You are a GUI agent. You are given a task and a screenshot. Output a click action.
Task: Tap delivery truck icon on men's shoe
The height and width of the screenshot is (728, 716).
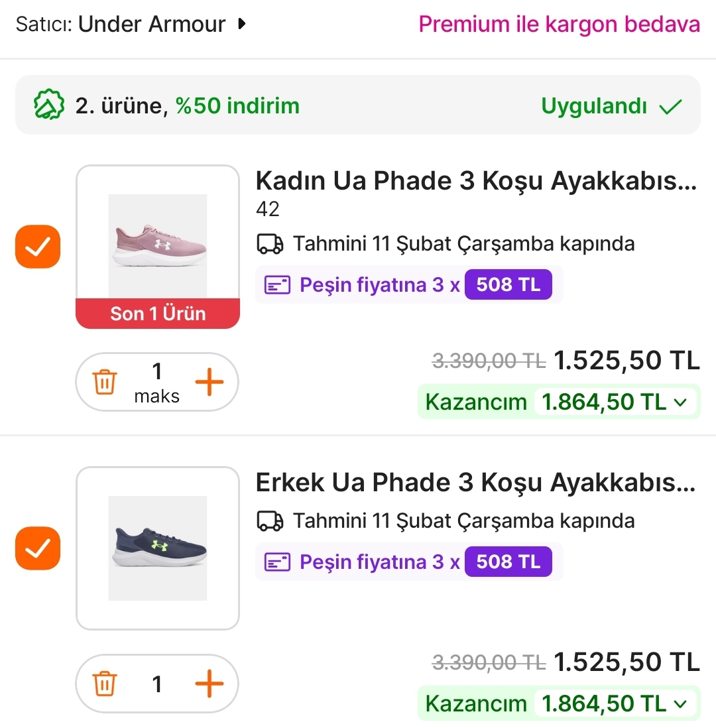click(x=270, y=521)
